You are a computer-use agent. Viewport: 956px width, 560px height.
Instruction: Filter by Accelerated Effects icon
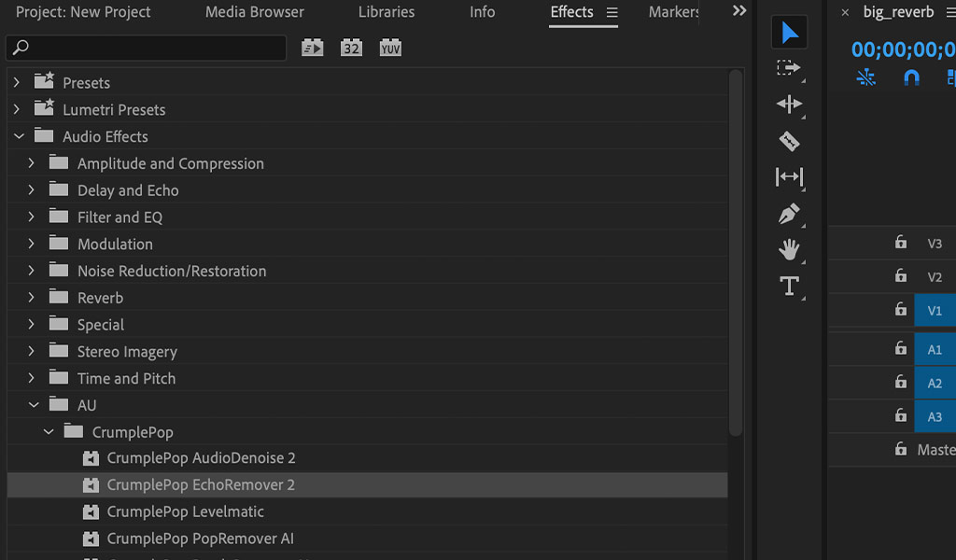point(312,48)
